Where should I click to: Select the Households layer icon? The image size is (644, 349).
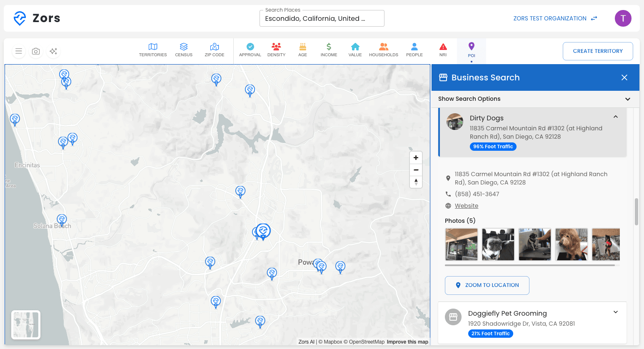point(383,50)
